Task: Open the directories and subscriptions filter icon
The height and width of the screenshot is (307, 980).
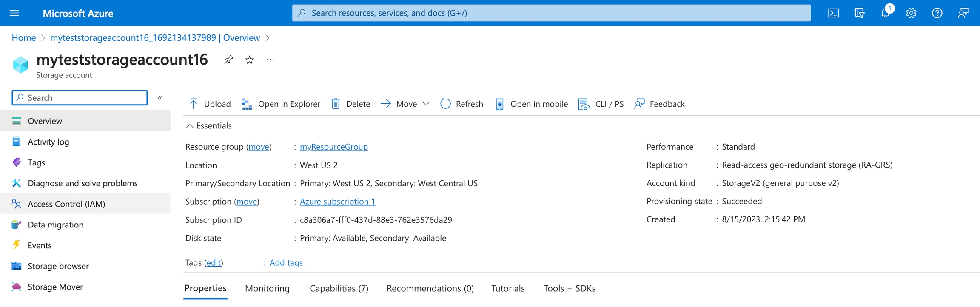Action: tap(859, 13)
